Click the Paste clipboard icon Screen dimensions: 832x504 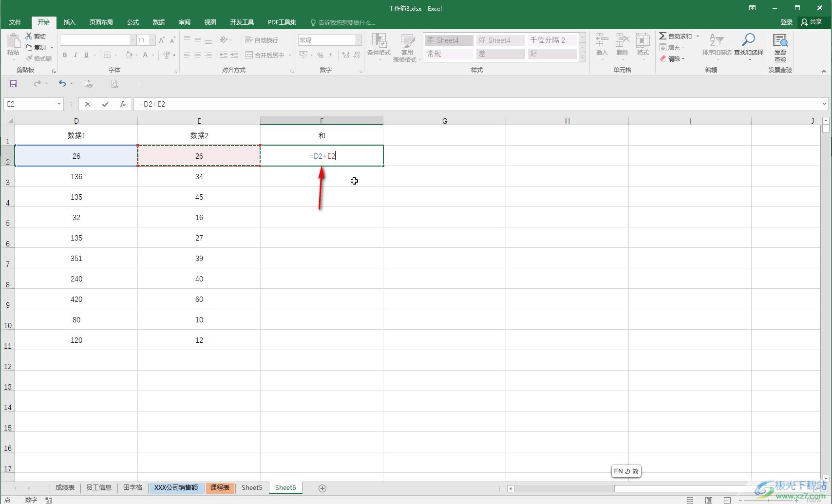13,41
